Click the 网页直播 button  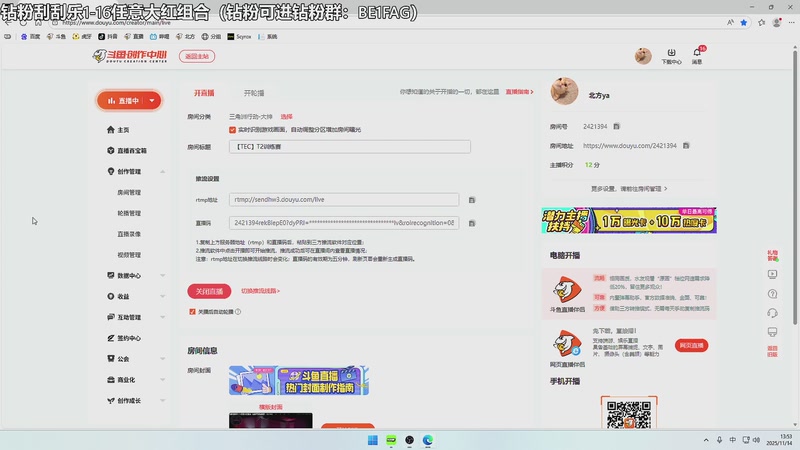pos(691,345)
